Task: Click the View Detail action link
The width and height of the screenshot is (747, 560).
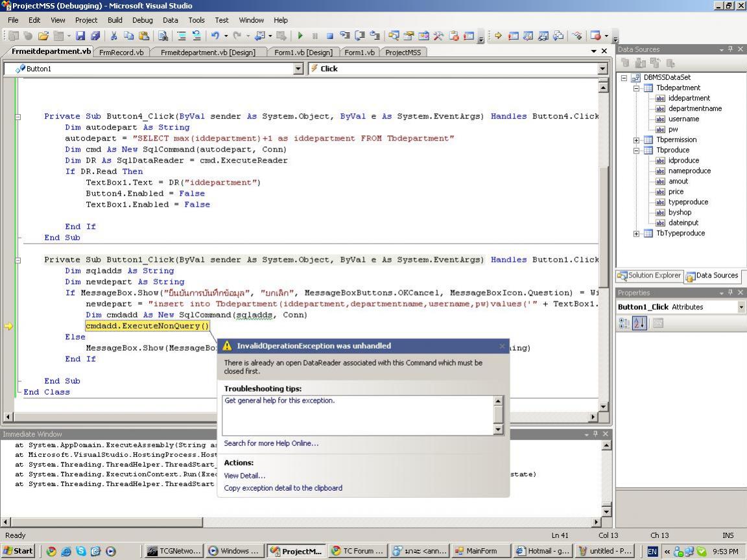Action: (244, 476)
